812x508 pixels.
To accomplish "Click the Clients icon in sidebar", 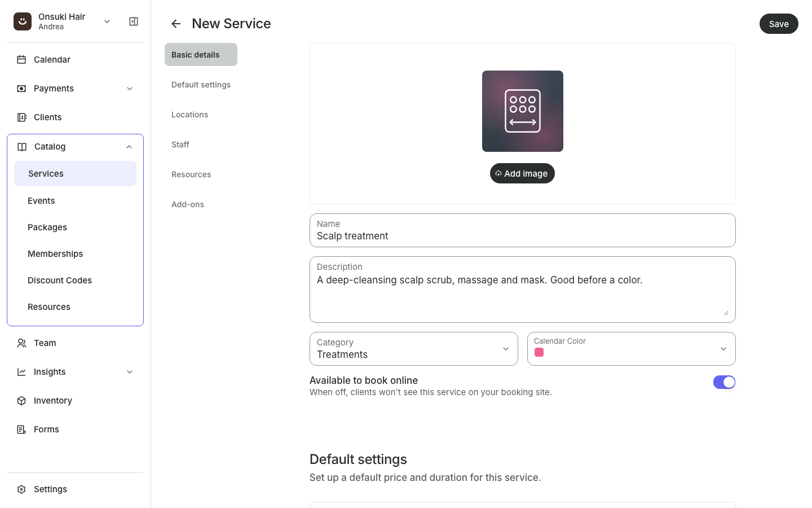I will pos(21,117).
